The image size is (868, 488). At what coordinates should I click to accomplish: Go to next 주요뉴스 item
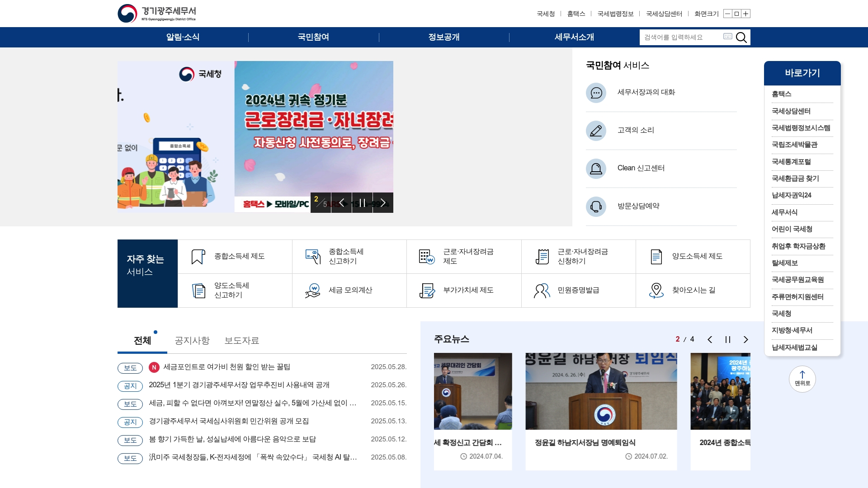746,340
